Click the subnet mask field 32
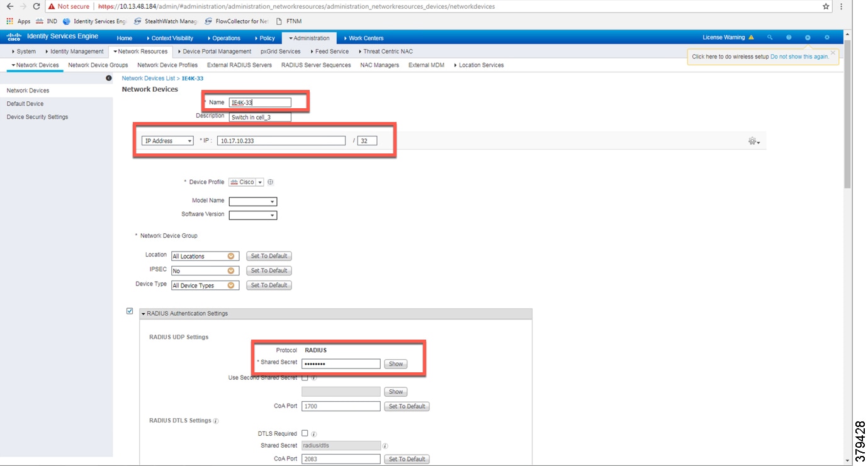Viewport: 868px width, 466px height. point(367,141)
